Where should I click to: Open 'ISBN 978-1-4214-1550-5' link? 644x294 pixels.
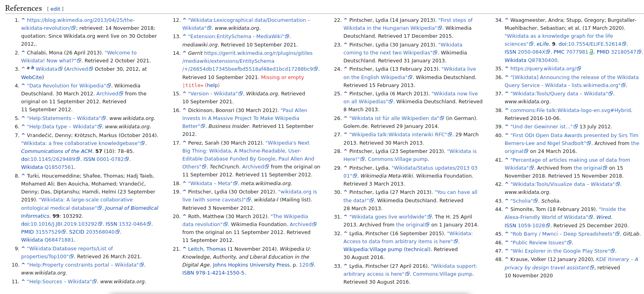pyautogui.click(x=213, y=273)
